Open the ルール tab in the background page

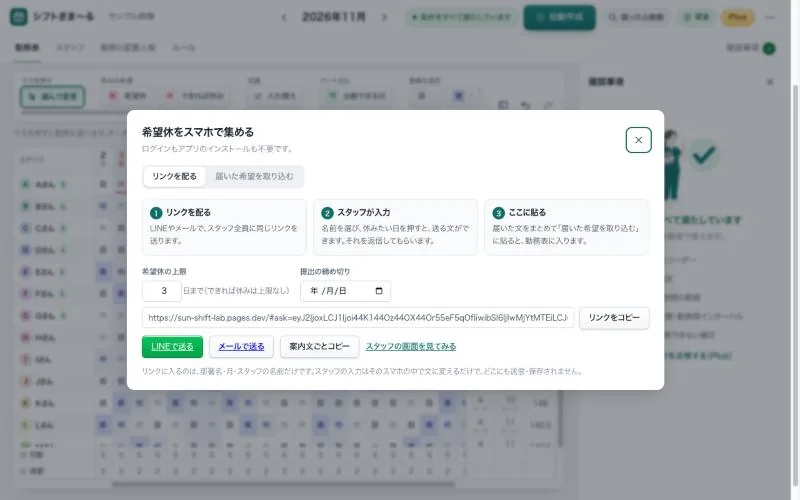(183, 47)
